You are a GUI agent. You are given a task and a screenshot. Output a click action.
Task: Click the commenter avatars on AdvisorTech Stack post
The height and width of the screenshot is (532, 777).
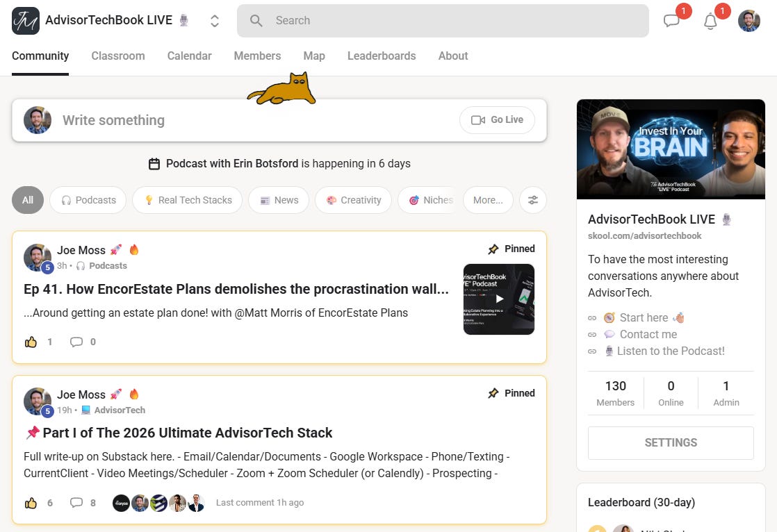click(158, 503)
